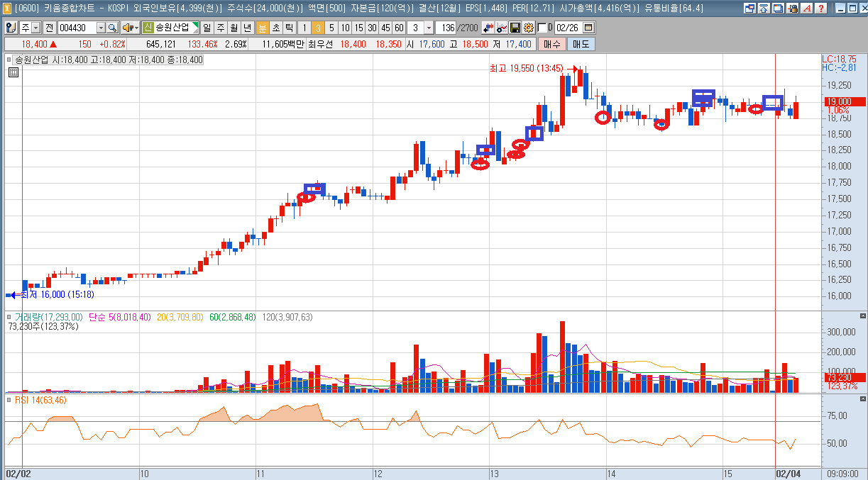Click the numbered 1 window icon in title bar
Image resolution: width=868 pixels, height=480 pixels.
7,9
